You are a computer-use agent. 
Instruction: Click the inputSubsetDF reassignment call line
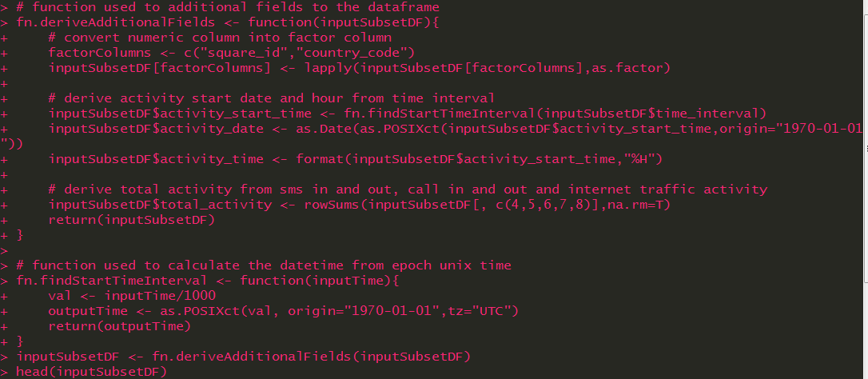[244, 357]
